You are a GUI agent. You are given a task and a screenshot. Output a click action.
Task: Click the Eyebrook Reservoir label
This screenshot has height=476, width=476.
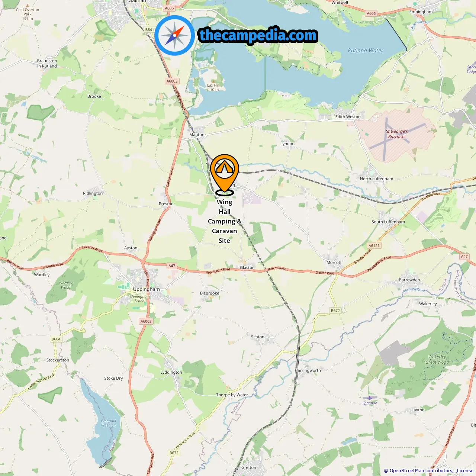[108, 423]
